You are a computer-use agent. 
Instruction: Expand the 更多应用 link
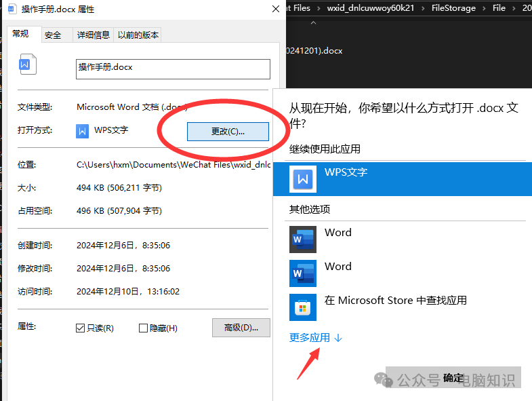click(310, 337)
